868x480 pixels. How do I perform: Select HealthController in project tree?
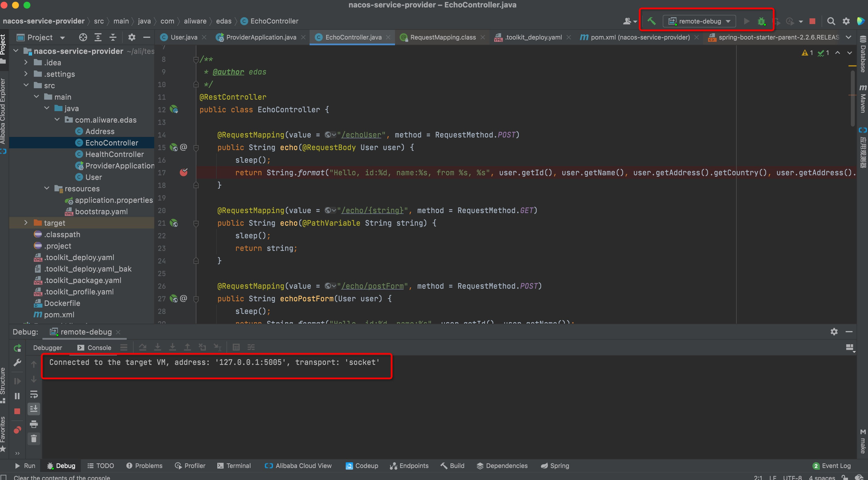[115, 154]
